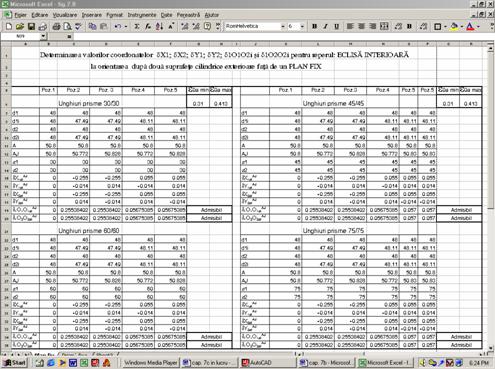This screenshot has width=495, height=369.
Task: Sort ascending with the A-Z icon
Action: (x=159, y=26)
